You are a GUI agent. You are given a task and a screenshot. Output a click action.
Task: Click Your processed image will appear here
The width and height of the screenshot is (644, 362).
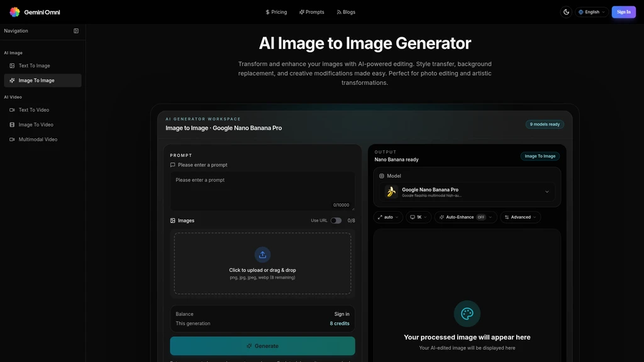click(x=467, y=337)
